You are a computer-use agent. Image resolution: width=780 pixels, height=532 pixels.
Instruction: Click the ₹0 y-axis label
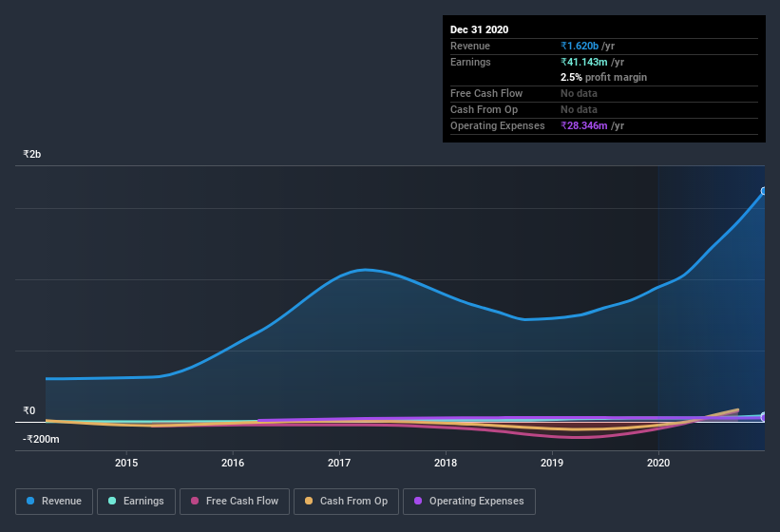click(x=29, y=410)
